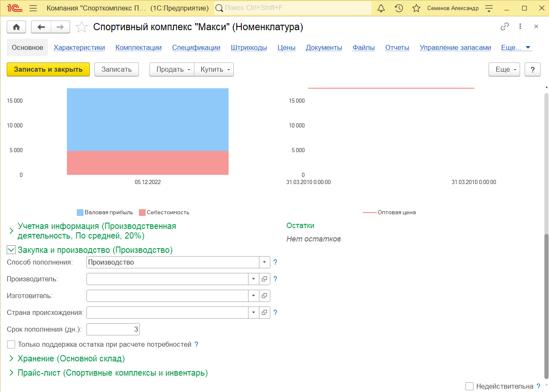The image size is (549, 392).
Task: Click Записать и закрыть button
Action: [48, 70]
